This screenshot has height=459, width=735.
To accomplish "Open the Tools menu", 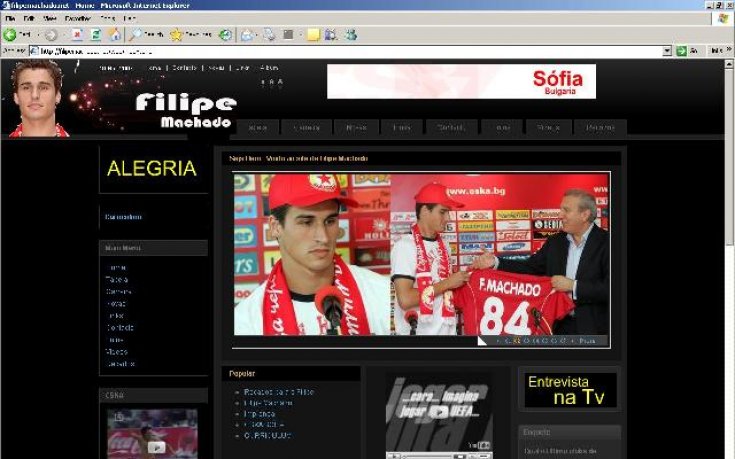I will [108, 18].
